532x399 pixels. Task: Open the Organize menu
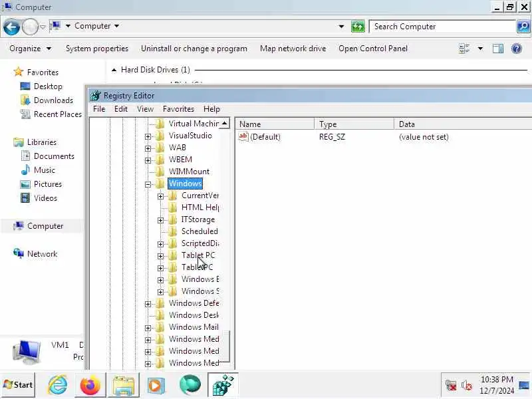coord(31,49)
